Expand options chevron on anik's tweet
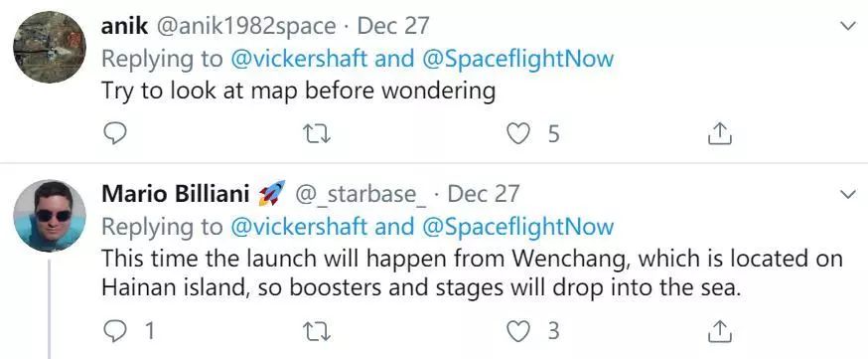 tap(848, 26)
